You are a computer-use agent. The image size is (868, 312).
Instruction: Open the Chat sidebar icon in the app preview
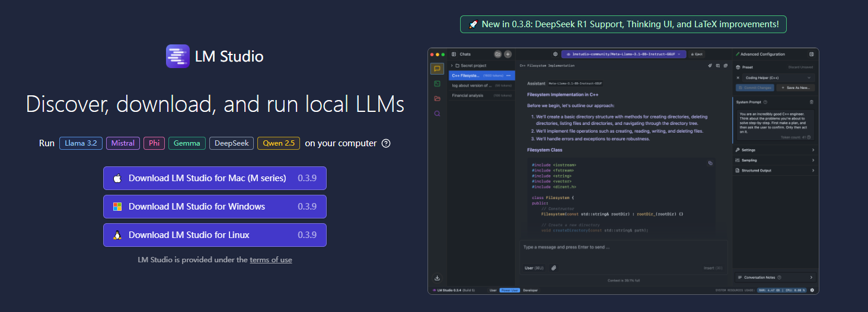pyautogui.click(x=437, y=69)
